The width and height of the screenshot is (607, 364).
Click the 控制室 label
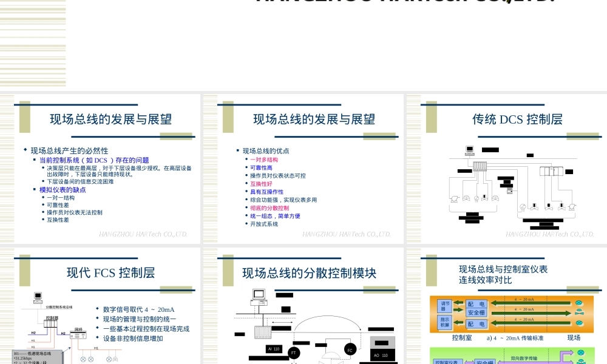tap(462, 338)
